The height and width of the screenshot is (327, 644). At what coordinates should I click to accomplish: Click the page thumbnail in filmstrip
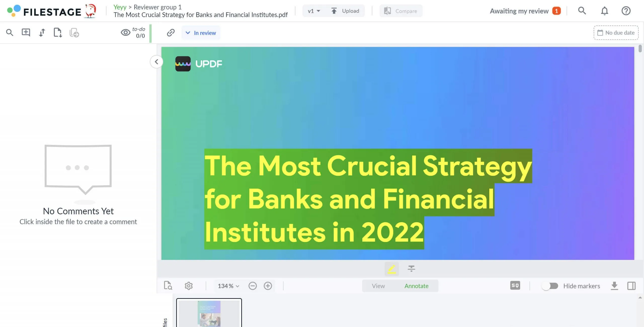click(209, 313)
